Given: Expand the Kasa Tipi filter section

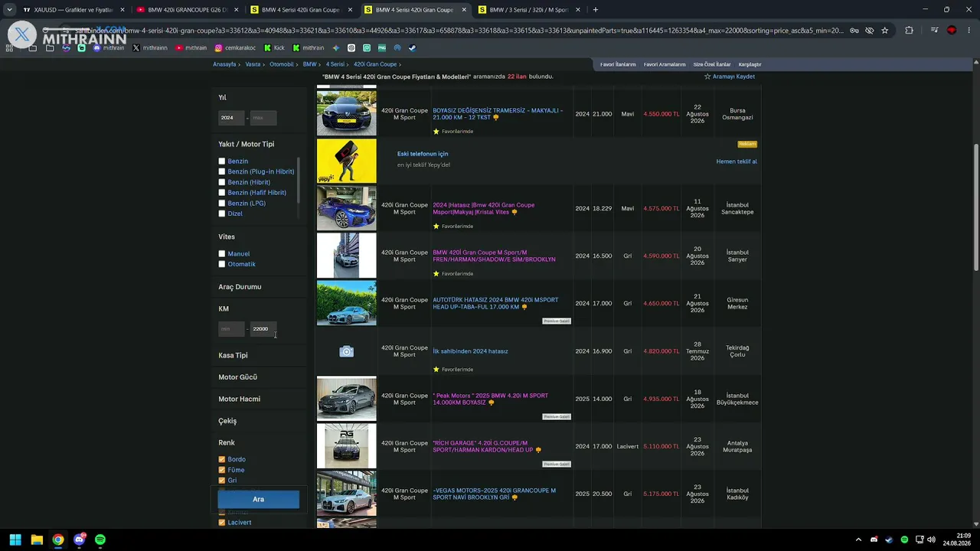Looking at the screenshot, I should [x=233, y=355].
